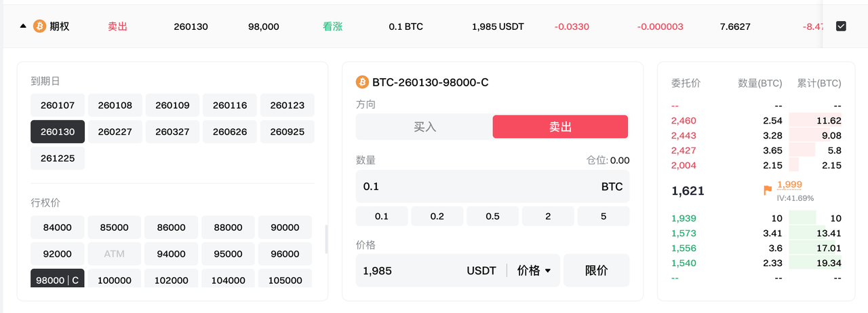Select strike price 84000
The width and height of the screenshot is (868, 313).
coord(58,227)
